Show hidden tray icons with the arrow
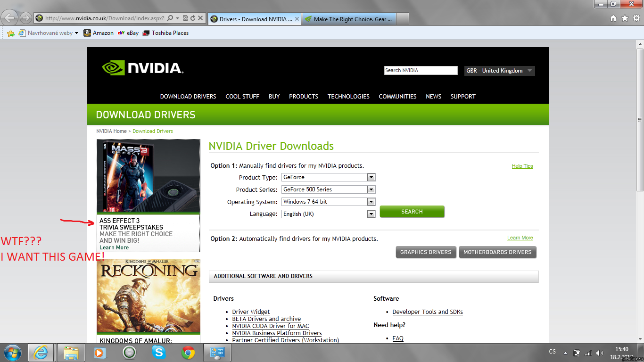Image resolution: width=644 pixels, height=362 pixels. coord(566,353)
